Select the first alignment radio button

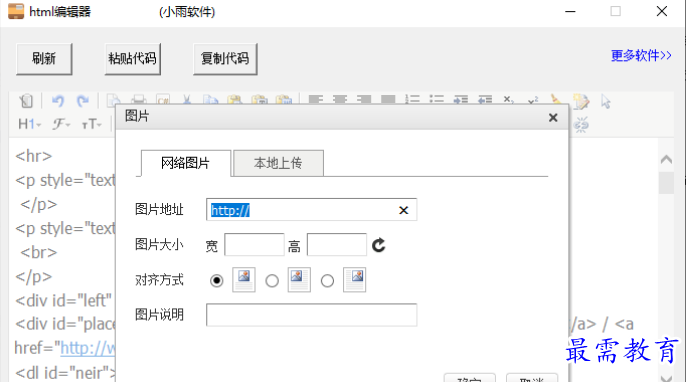click(x=216, y=280)
